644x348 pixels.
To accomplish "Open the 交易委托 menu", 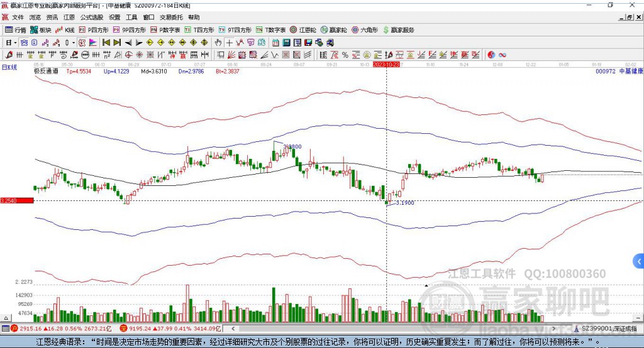I will point(171,17).
